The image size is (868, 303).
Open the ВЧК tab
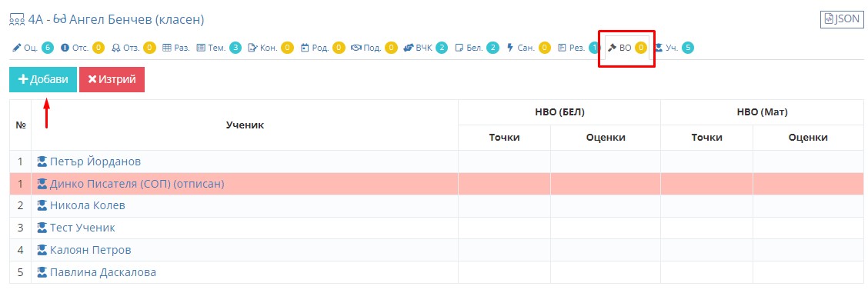pos(425,48)
